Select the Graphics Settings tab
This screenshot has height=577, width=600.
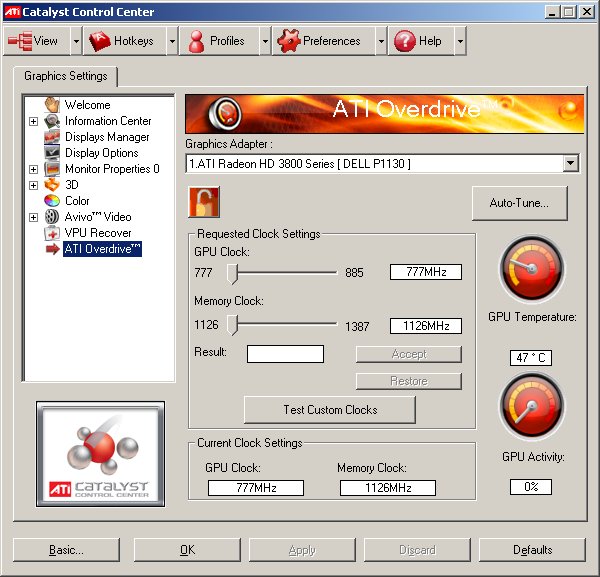coord(66,76)
